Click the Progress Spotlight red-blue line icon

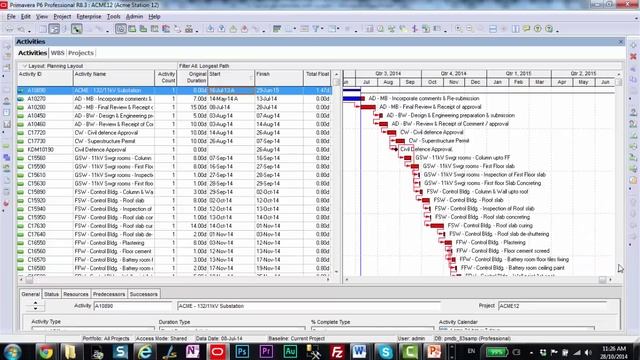pos(414,29)
